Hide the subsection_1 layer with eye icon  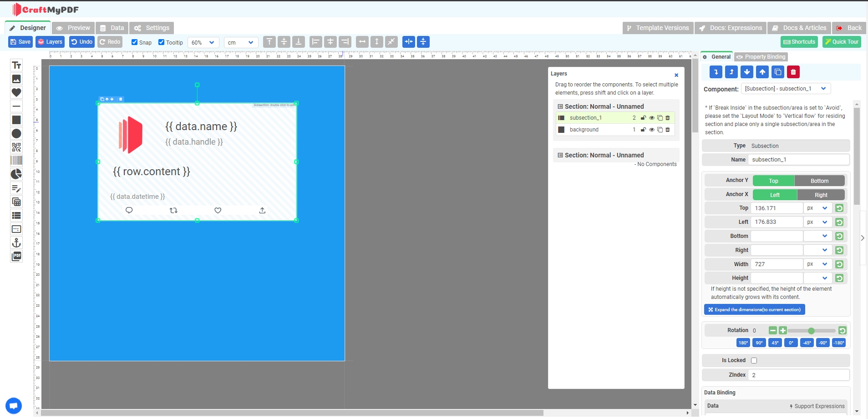(652, 118)
